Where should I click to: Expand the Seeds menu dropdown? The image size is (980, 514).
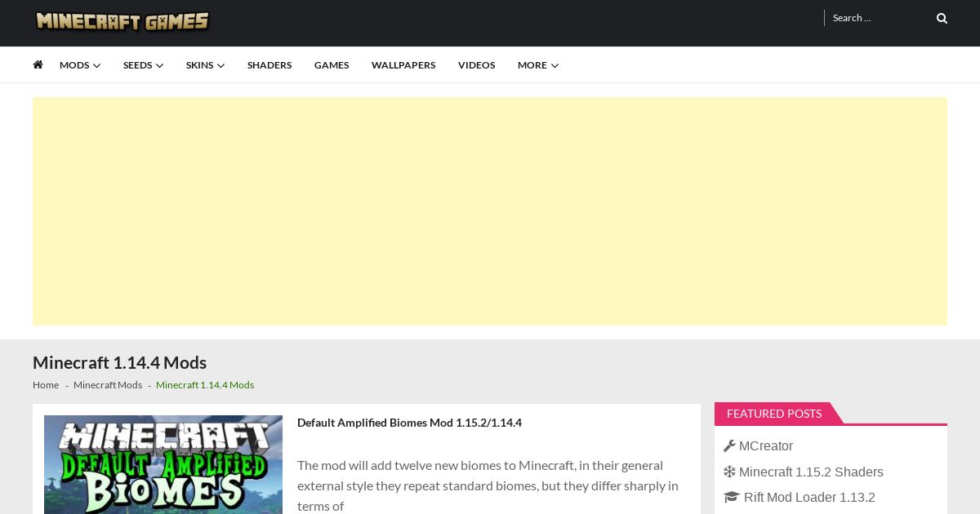tap(143, 65)
